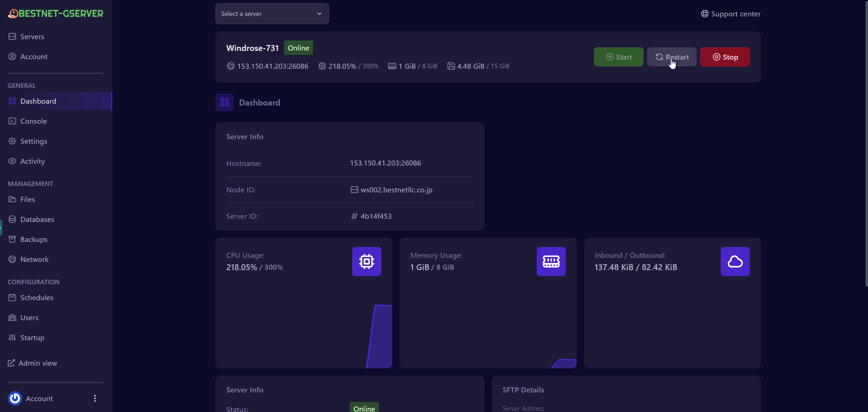Click the Account avatar power icon

(x=15, y=398)
